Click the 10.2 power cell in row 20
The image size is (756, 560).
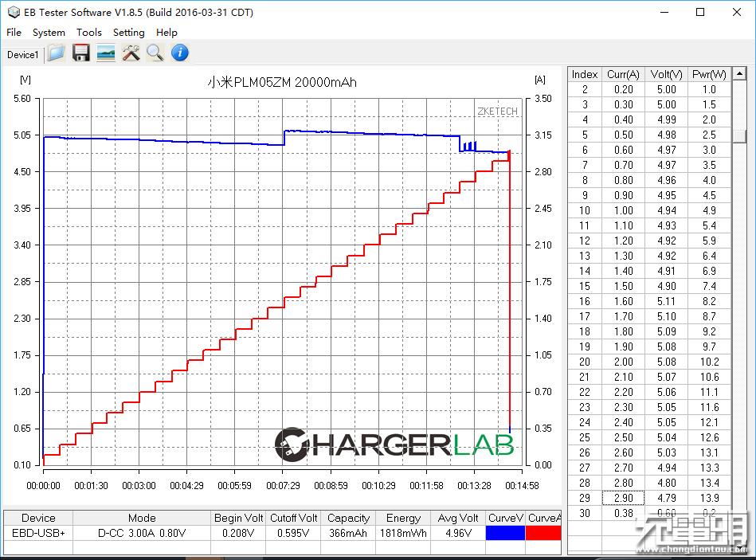click(709, 362)
